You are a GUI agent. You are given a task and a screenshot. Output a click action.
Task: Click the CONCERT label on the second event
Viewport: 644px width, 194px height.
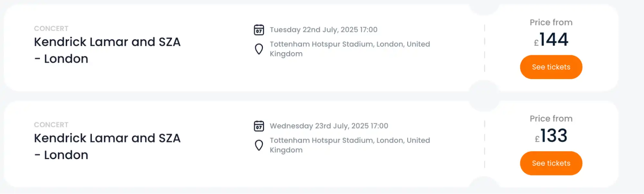[x=51, y=125]
